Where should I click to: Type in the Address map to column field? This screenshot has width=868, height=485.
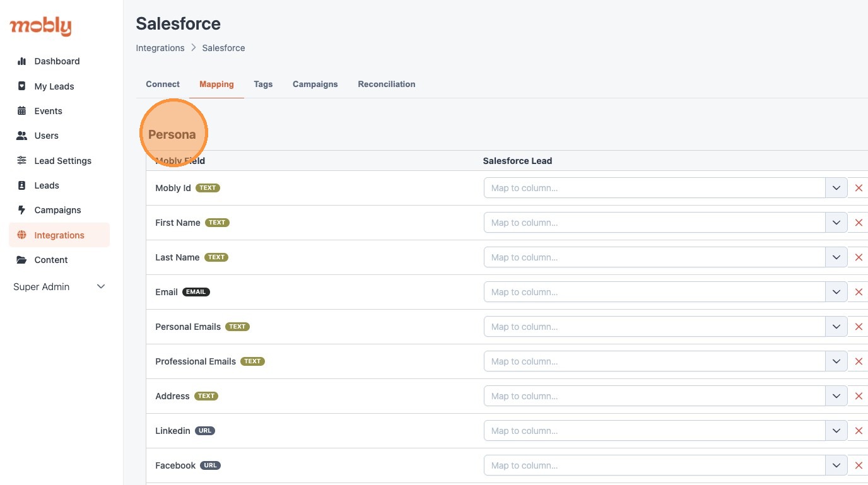654,396
